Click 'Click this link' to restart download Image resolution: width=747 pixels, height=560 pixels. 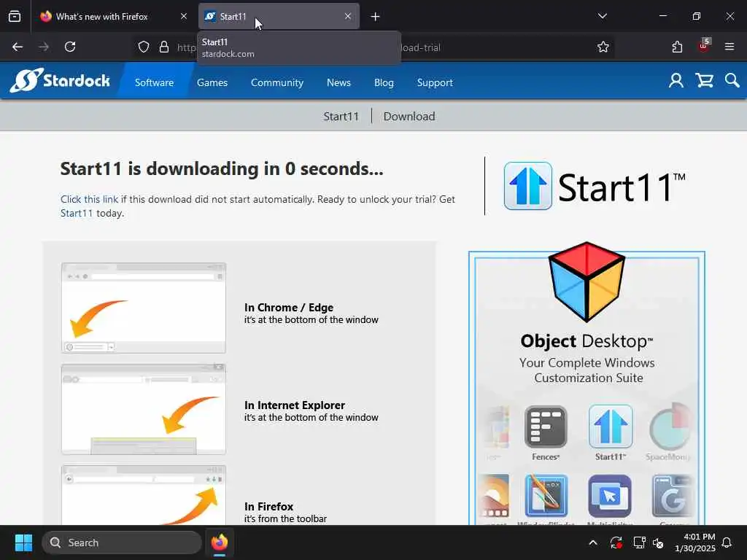89,199
